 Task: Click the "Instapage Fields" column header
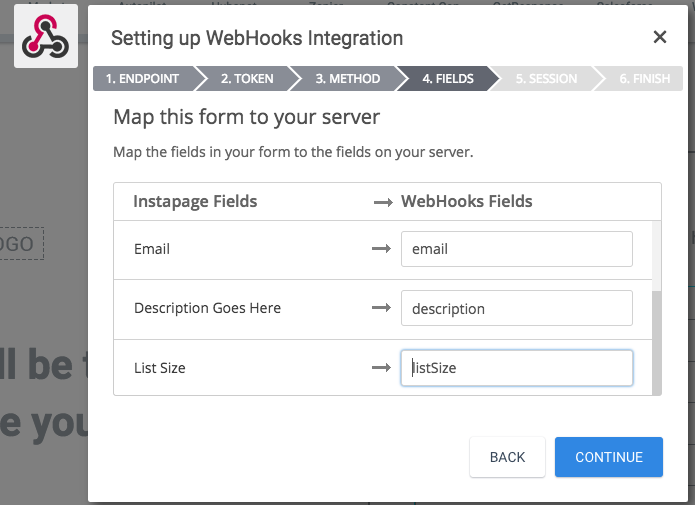tap(195, 201)
